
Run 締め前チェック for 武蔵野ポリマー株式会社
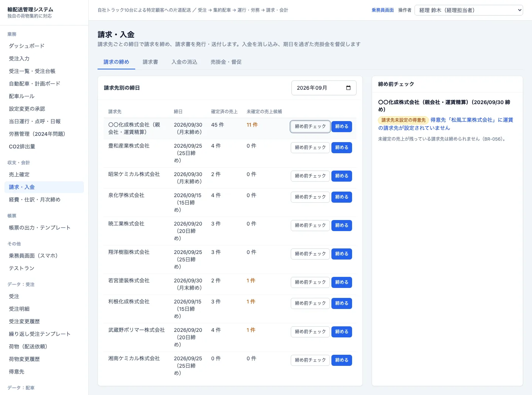(x=310, y=332)
